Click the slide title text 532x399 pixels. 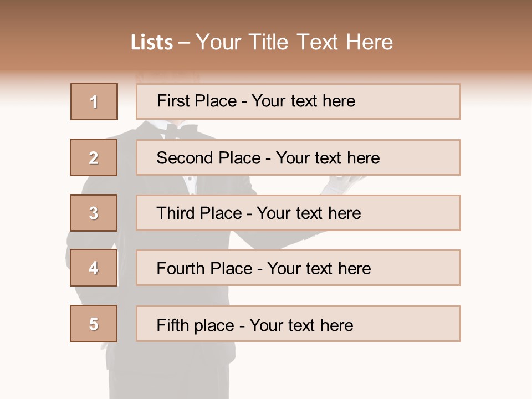click(x=262, y=42)
